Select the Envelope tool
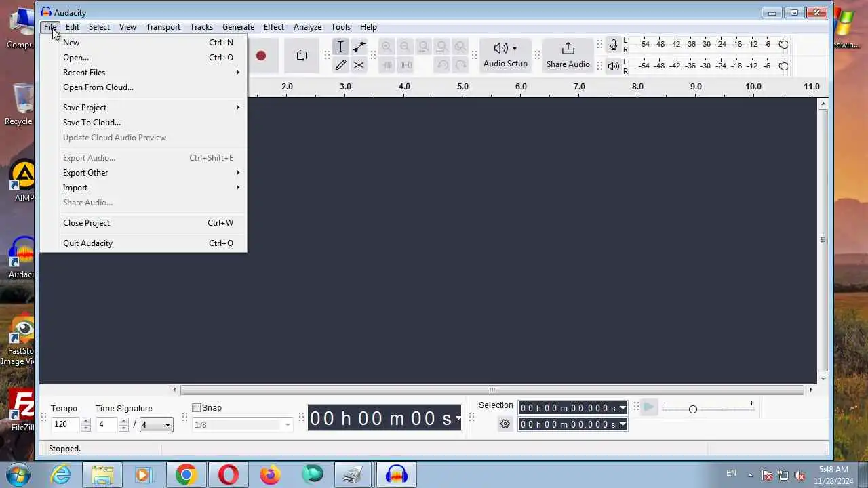 (x=359, y=47)
